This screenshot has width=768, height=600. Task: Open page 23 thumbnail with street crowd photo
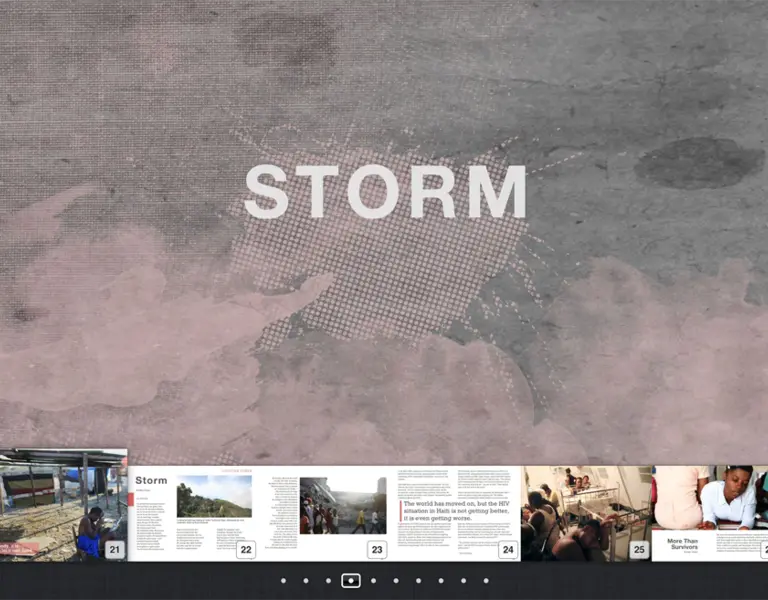(324, 513)
